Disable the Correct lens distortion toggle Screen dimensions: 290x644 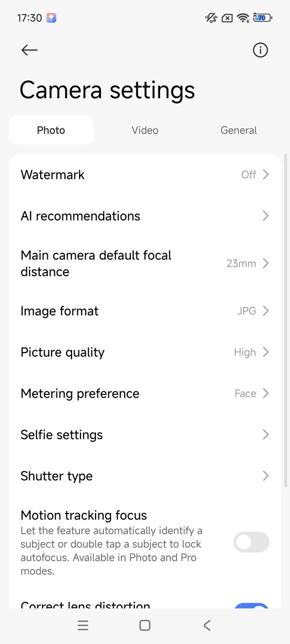pos(251,606)
